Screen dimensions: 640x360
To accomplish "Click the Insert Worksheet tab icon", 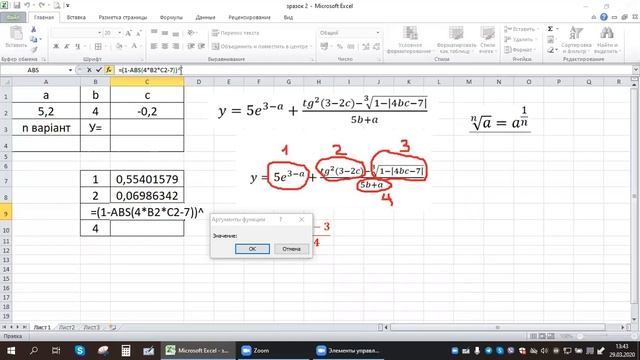I will [113, 327].
